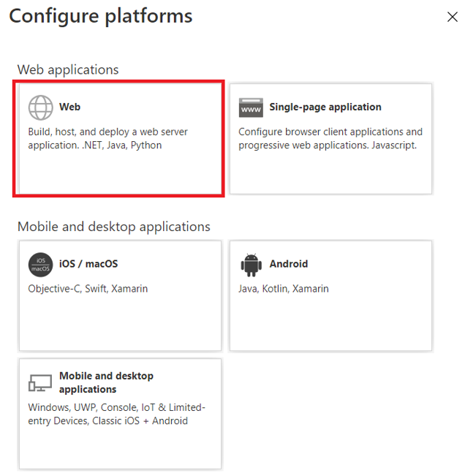The height and width of the screenshot is (476, 476).
Task: Click the www browser icon
Action: [251, 107]
